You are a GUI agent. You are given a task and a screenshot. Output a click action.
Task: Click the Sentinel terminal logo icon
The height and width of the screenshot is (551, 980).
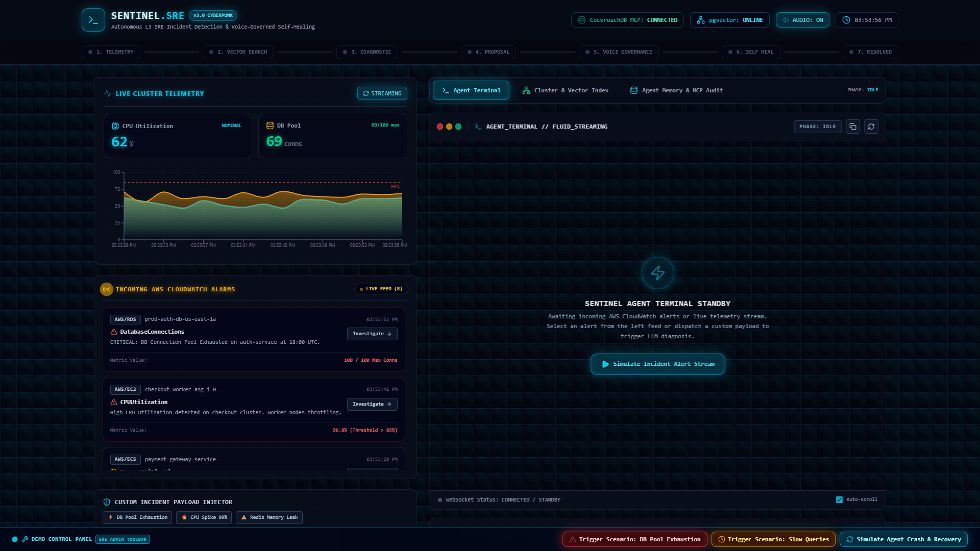point(93,20)
